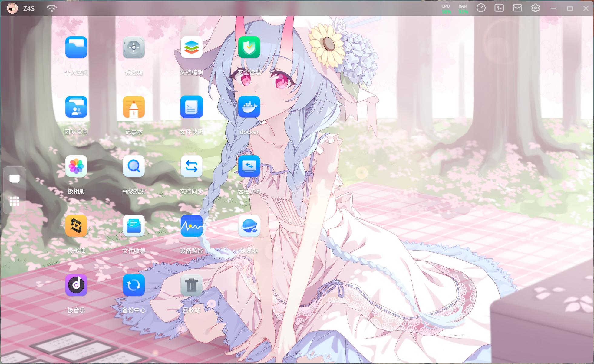Image resolution: width=594 pixels, height=364 pixels.
Task: Launch the 远程访问 remote access app
Action: pos(249,166)
